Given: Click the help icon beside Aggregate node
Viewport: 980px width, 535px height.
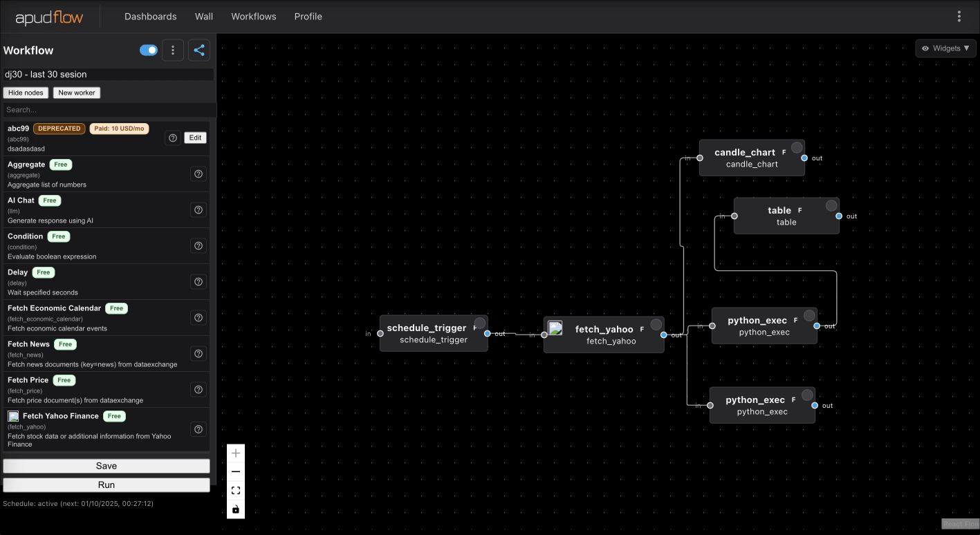Looking at the screenshot, I should click(198, 173).
